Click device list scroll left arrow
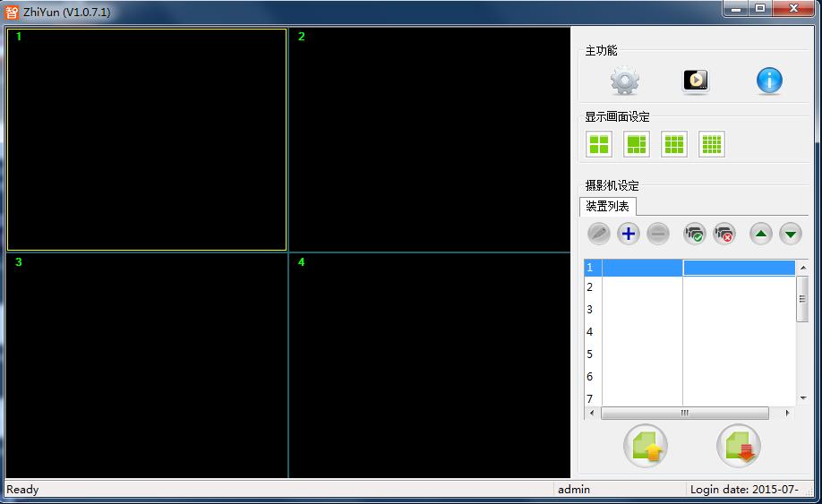Image resolution: width=822 pixels, height=504 pixels. point(592,413)
